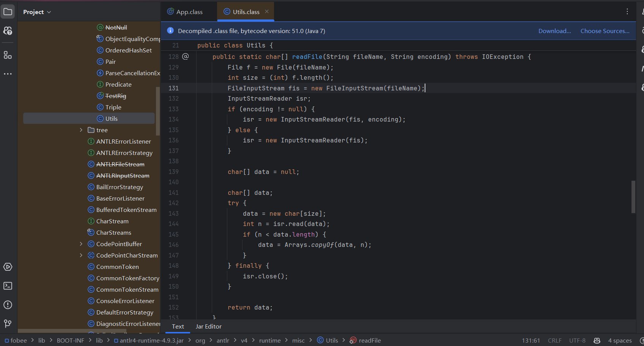Open the AI assistant sidebar icon
The height and width of the screenshot is (346, 644).
pyautogui.click(x=8, y=31)
